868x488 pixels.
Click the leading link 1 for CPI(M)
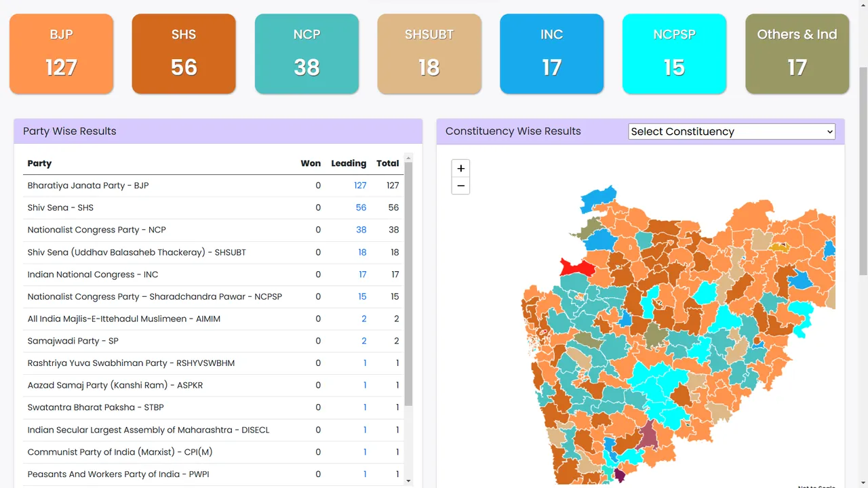click(x=365, y=451)
